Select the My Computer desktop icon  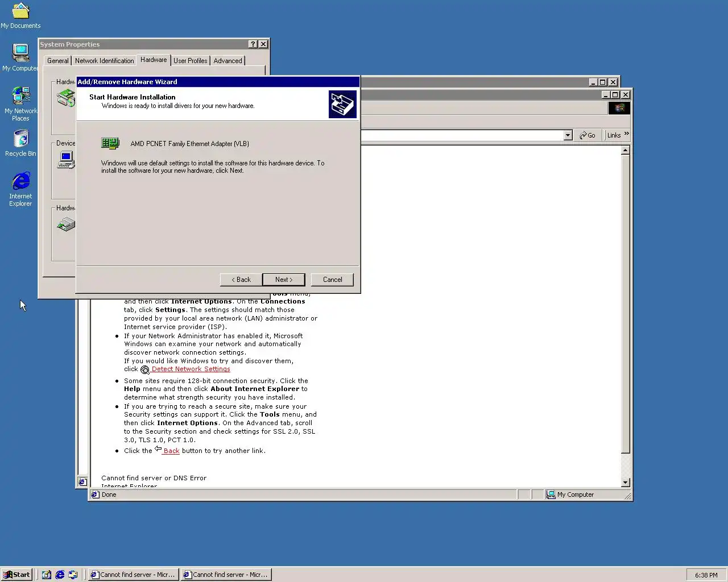(x=20, y=57)
